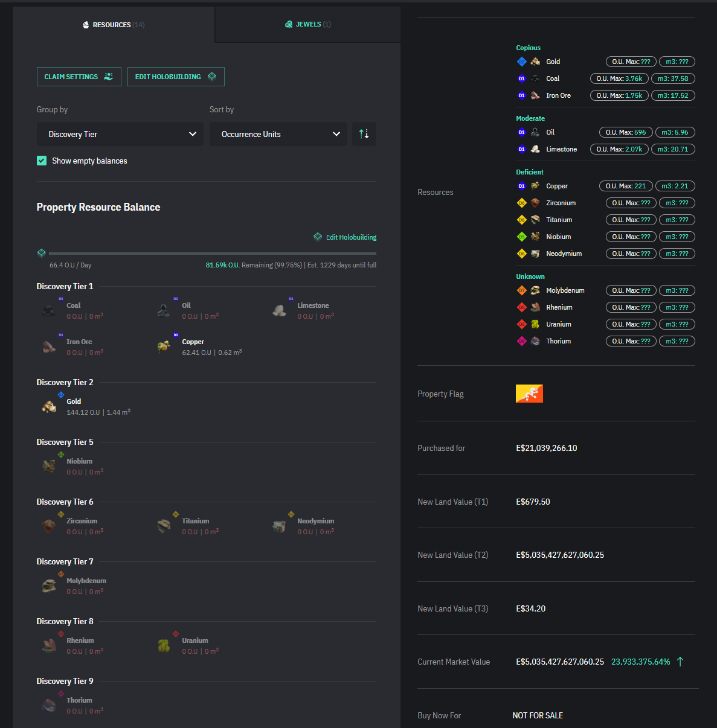Click the green arrow beside Current Market Value
This screenshot has height=728, width=717.
[x=680, y=662]
